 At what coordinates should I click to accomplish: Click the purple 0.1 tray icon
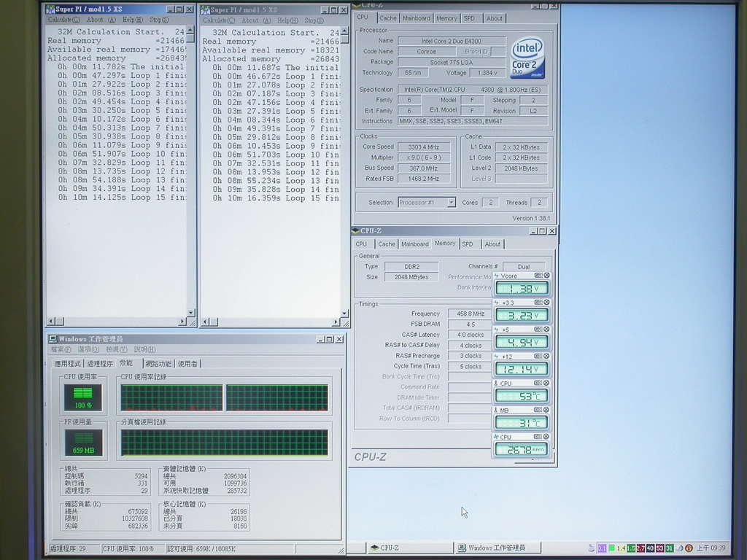click(x=602, y=548)
